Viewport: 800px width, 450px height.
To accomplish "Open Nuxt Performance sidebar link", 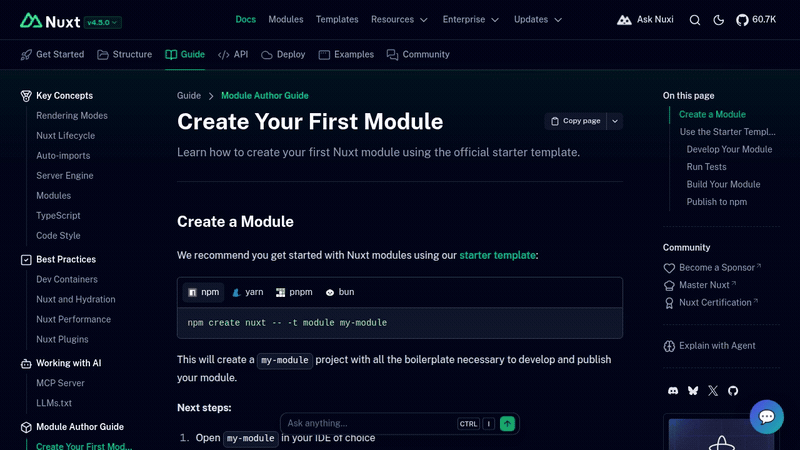I will 73,319.
